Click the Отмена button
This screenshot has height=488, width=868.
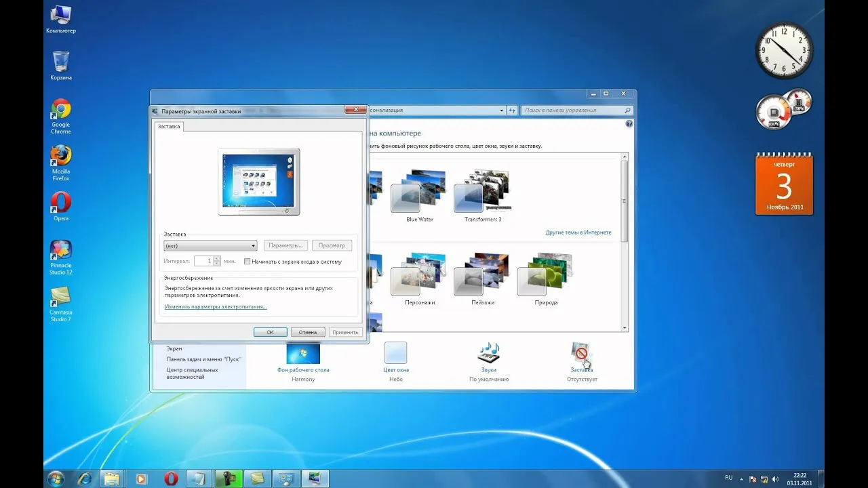pyautogui.click(x=308, y=332)
